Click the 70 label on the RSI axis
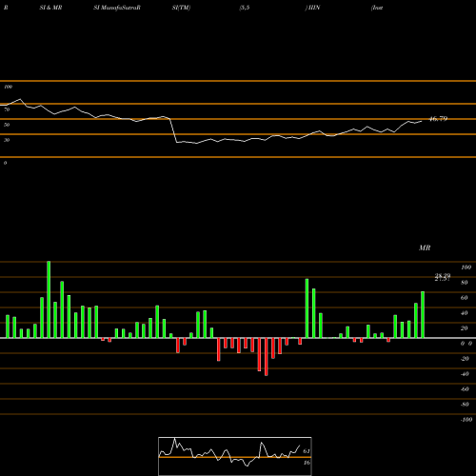This screenshot has width=476, height=476. point(7,109)
